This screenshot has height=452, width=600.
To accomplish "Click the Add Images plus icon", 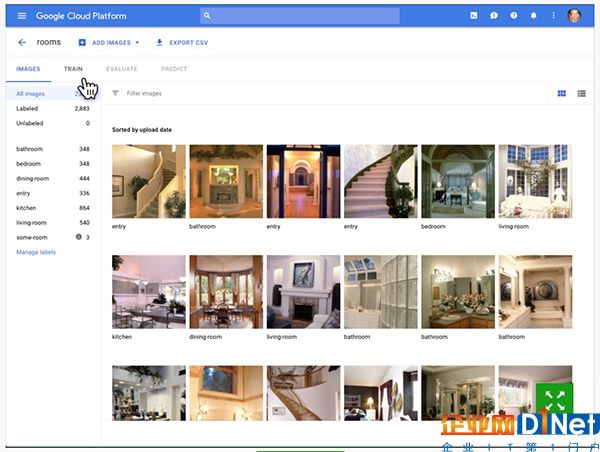I will coord(82,42).
